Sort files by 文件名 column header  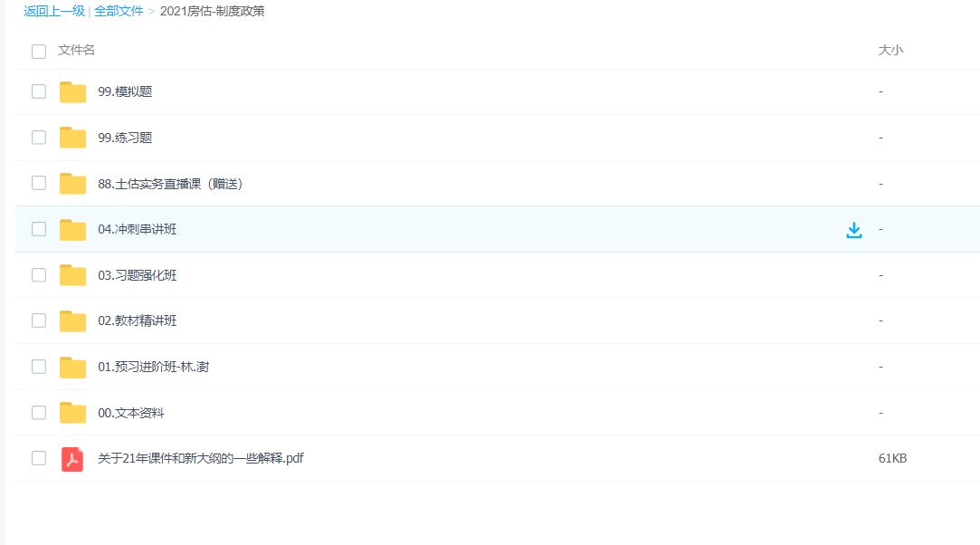76,50
